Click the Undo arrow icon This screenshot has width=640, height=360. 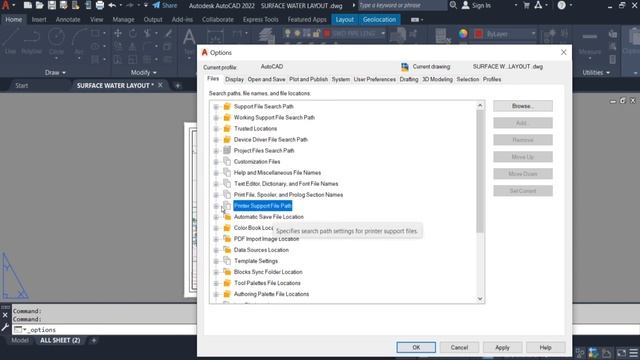[112, 5]
